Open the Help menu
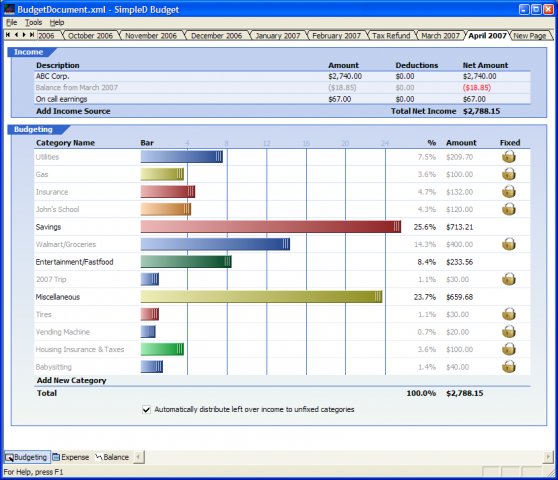 tap(57, 22)
